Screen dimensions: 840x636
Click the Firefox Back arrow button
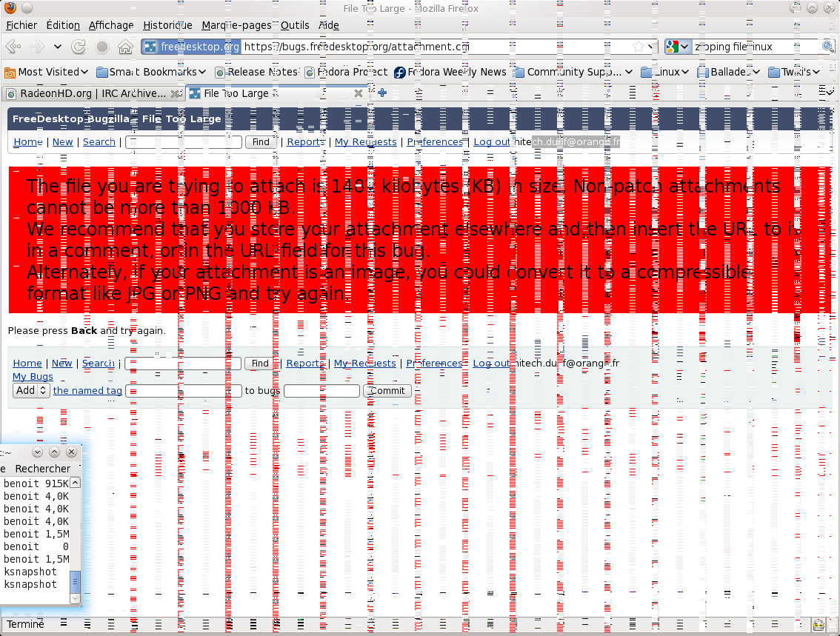13,47
